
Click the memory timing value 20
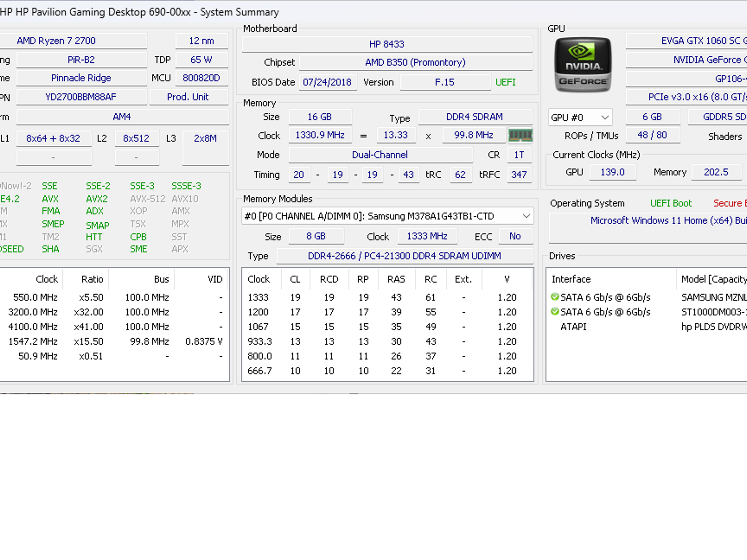tap(299, 175)
